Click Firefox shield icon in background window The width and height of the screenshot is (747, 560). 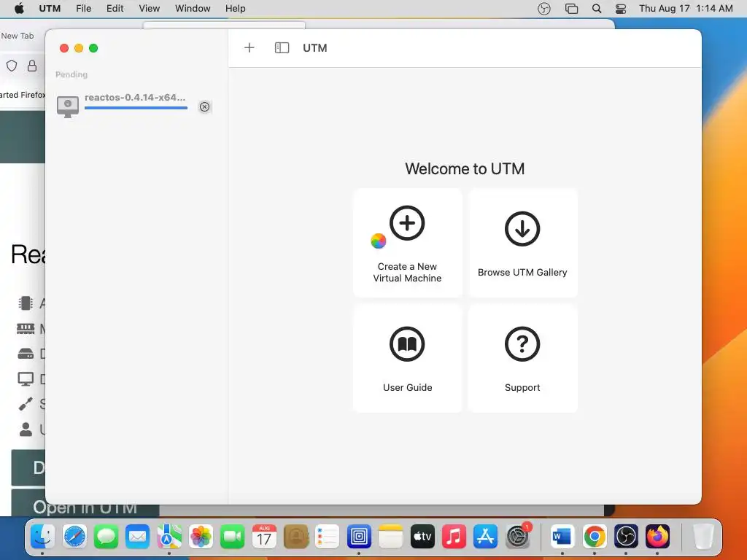click(12, 66)
